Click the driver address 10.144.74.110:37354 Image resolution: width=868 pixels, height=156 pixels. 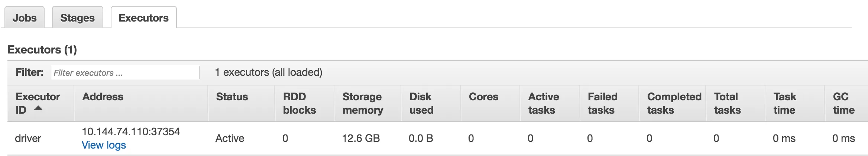click(x=131, y=131)
